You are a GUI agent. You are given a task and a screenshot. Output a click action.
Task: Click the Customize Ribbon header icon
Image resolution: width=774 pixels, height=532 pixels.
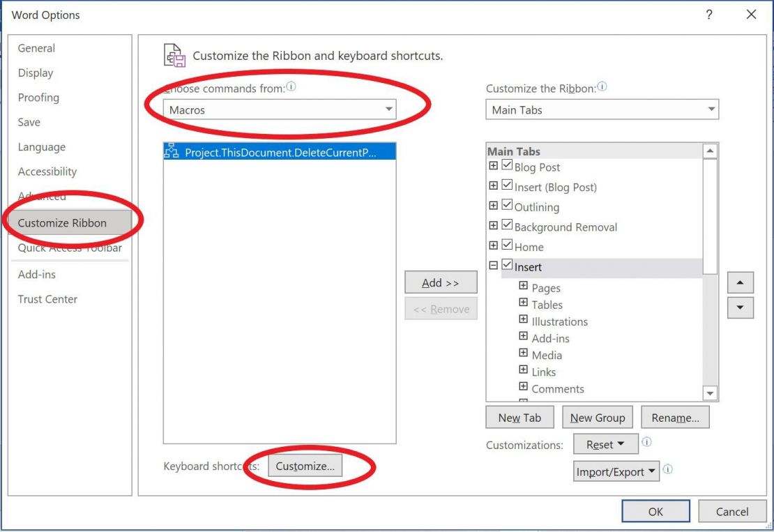174,54
